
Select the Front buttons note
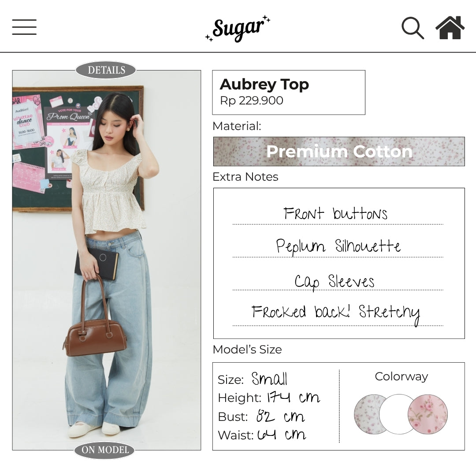click(335, 213)
